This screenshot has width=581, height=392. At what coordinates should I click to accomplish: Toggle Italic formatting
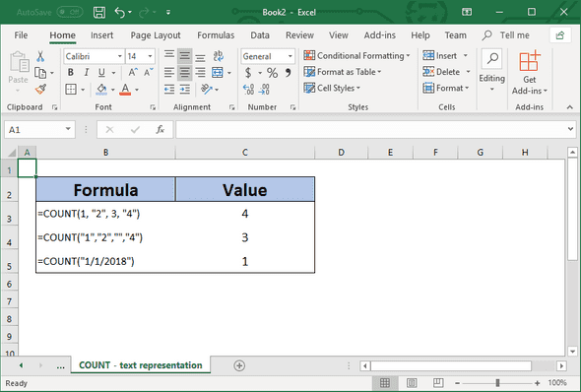click(86, 73)
